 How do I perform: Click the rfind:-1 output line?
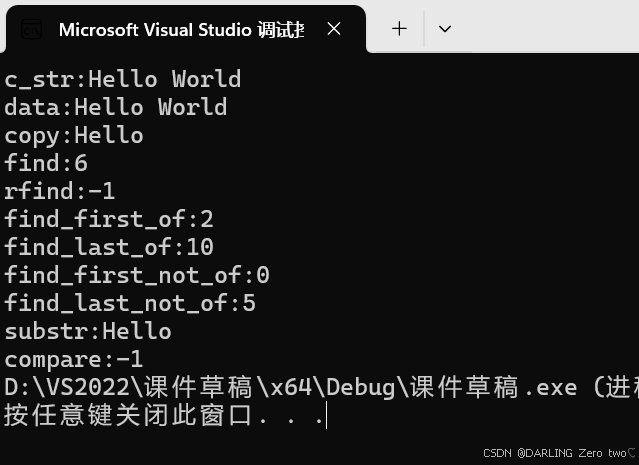coord(60,191)
